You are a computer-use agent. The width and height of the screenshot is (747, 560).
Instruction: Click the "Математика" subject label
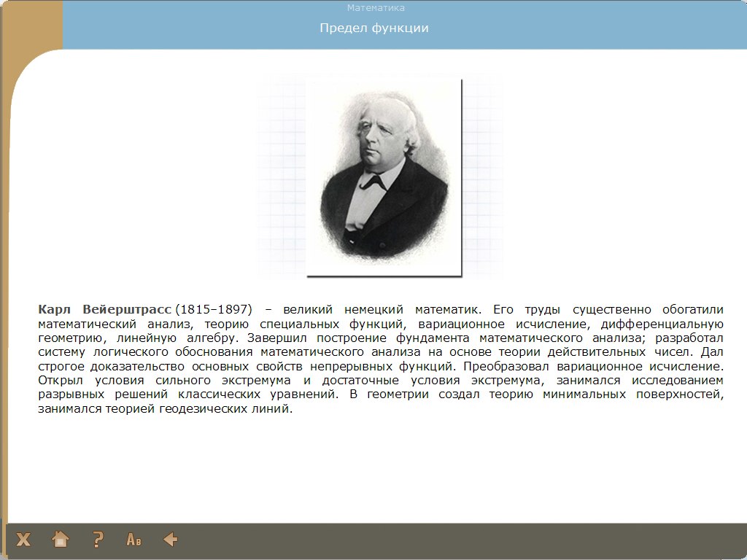click(376, 8)
